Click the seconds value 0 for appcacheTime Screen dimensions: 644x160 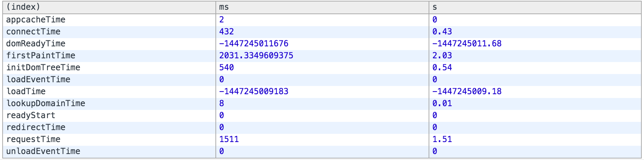click(x=435, y=20)
